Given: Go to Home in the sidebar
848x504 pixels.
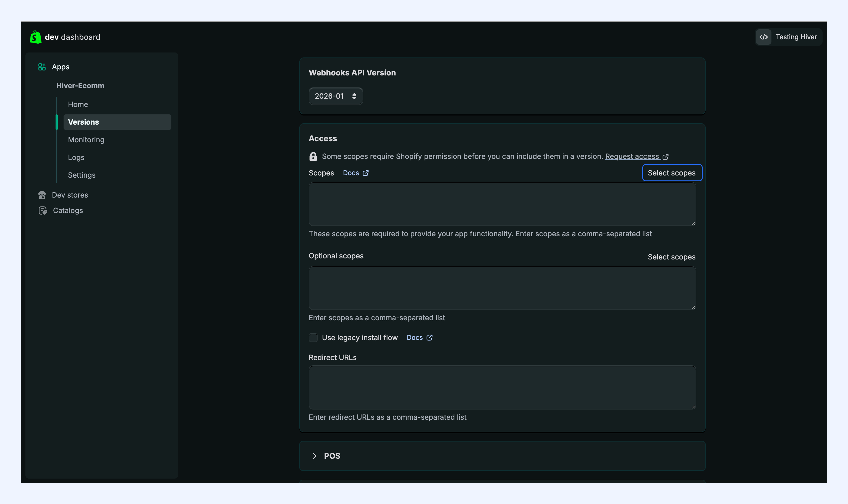Looking at the screenshot, I should pos(78,104).
